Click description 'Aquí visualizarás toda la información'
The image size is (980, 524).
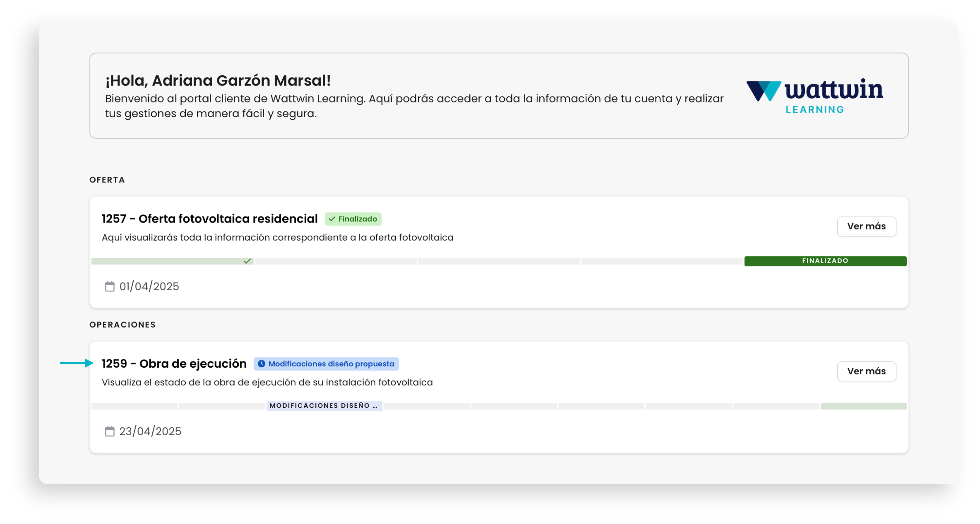click(278, 238)
